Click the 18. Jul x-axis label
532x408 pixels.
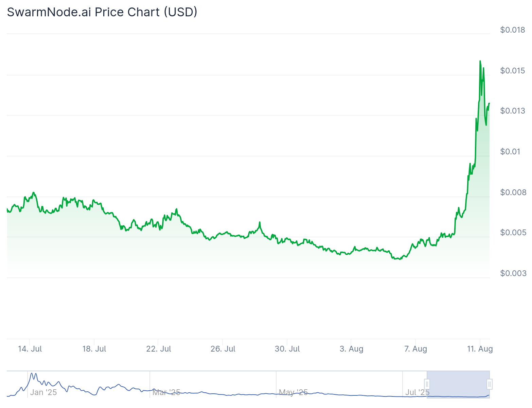[94, 349]
